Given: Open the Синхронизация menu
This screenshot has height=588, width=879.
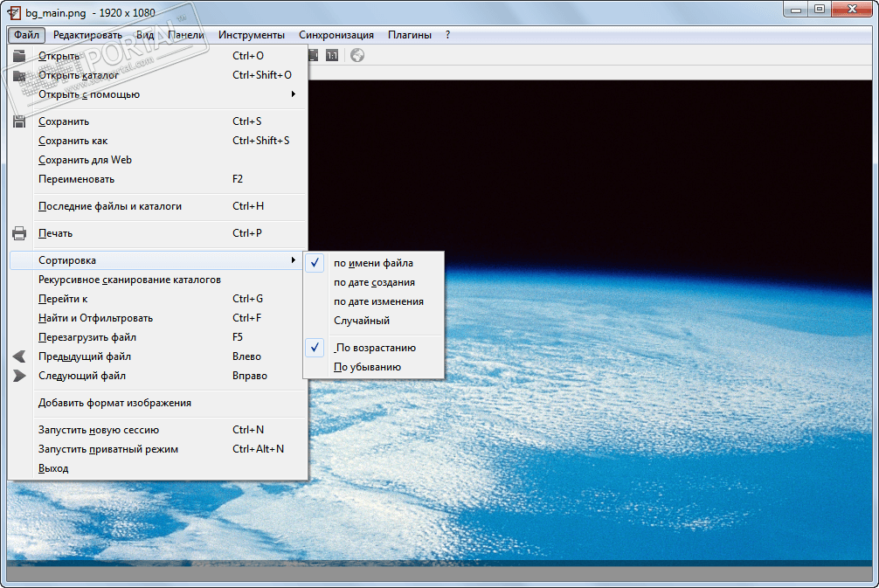Looking at the screenshot, I should pyautogui.click(x=336, y=35).
